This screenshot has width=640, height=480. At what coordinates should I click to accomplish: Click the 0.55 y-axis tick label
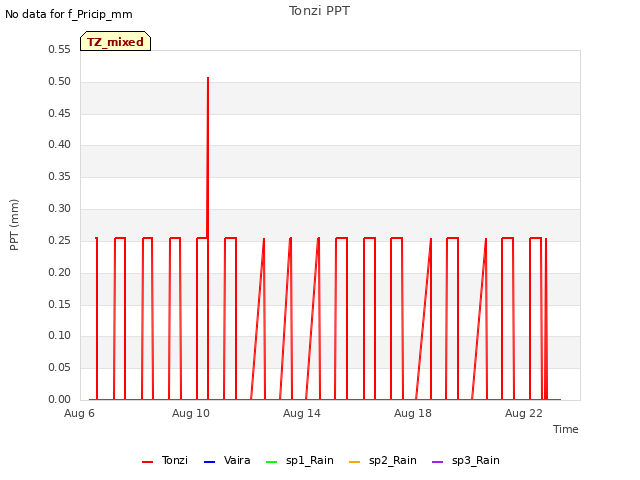[60, 49]
